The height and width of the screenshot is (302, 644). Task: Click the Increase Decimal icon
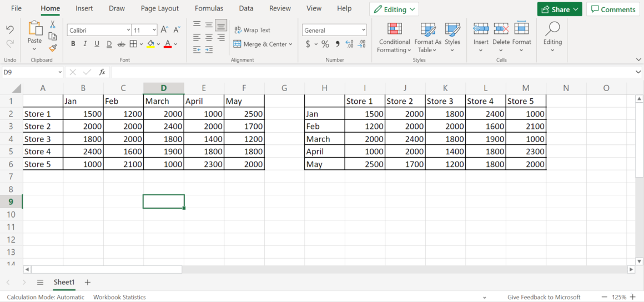350,44
